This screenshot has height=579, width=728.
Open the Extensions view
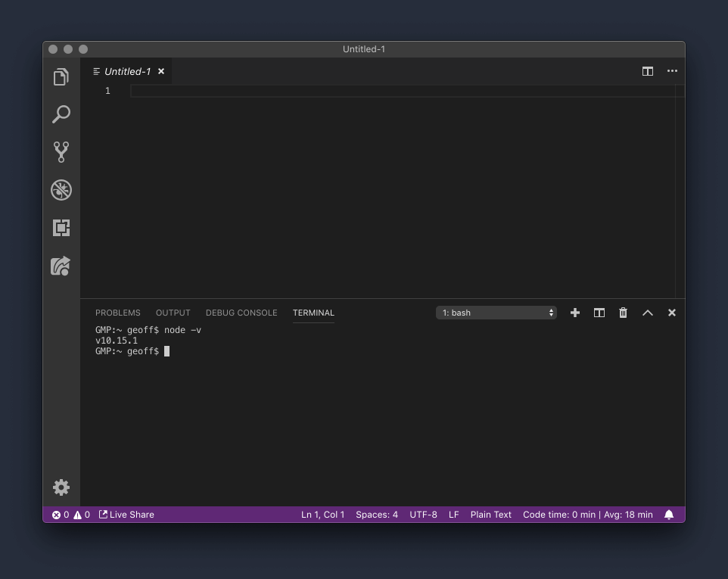(x=61, y=228)
